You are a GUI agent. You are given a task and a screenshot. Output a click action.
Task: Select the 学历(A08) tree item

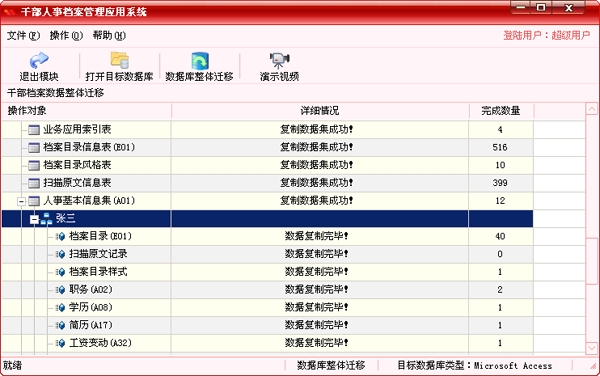[90, 307]
